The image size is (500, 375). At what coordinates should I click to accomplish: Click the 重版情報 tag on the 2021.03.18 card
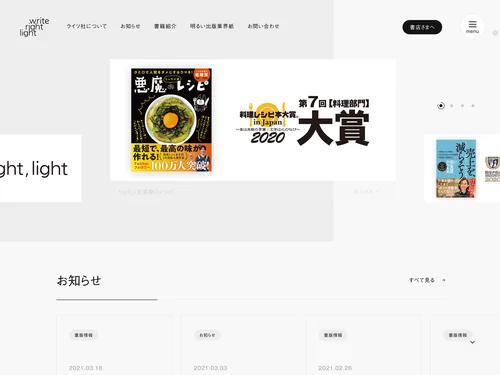coord(84,335)
